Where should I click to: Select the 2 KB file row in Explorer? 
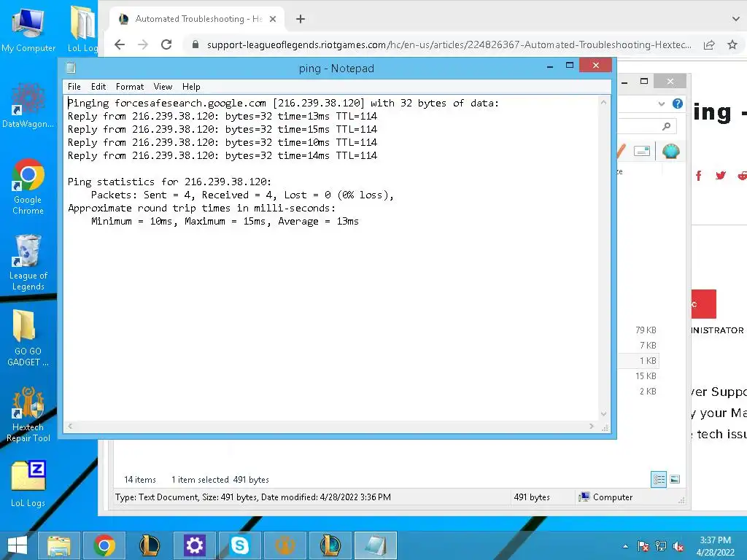(x=638, y=391)
